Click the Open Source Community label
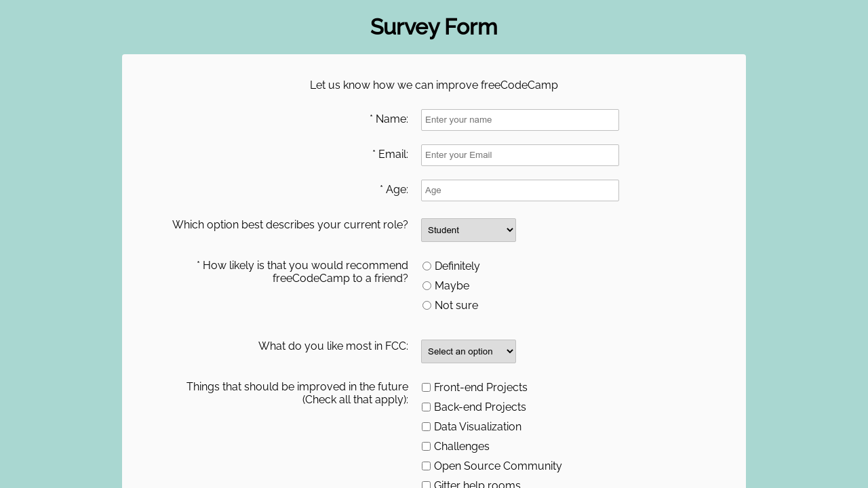 click(498, 466)
